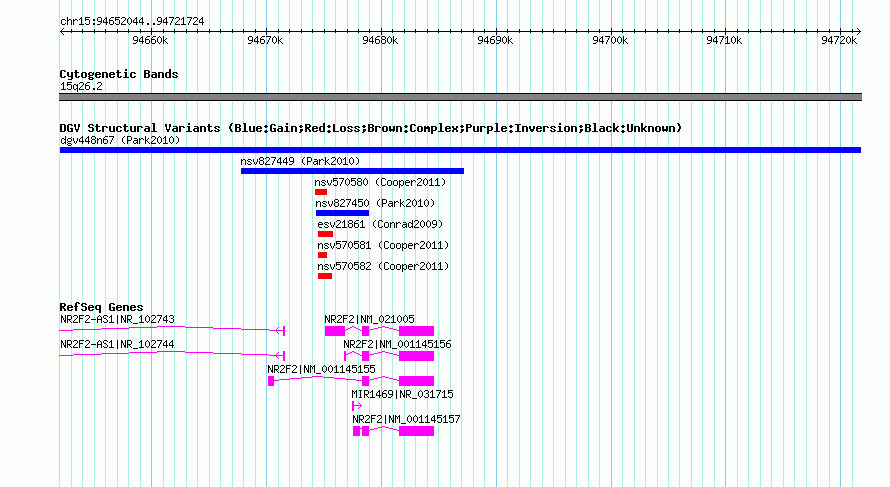Click the first exon of NR2F2 NM_021005
This screenshot has height=487, width=890.
click(335, 331)
